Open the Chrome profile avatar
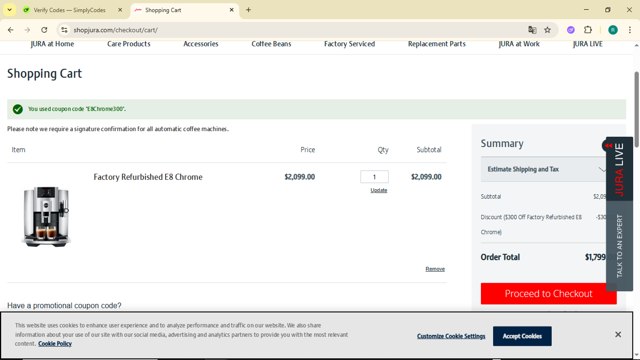The image size is (640, 360). (x=613, y=30)
